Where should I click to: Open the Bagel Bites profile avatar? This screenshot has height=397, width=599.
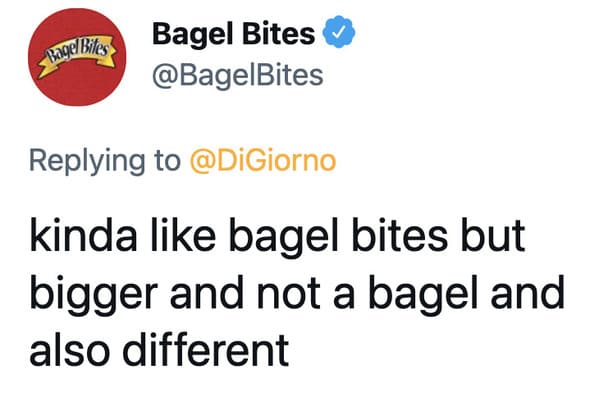tap(77, 57)
